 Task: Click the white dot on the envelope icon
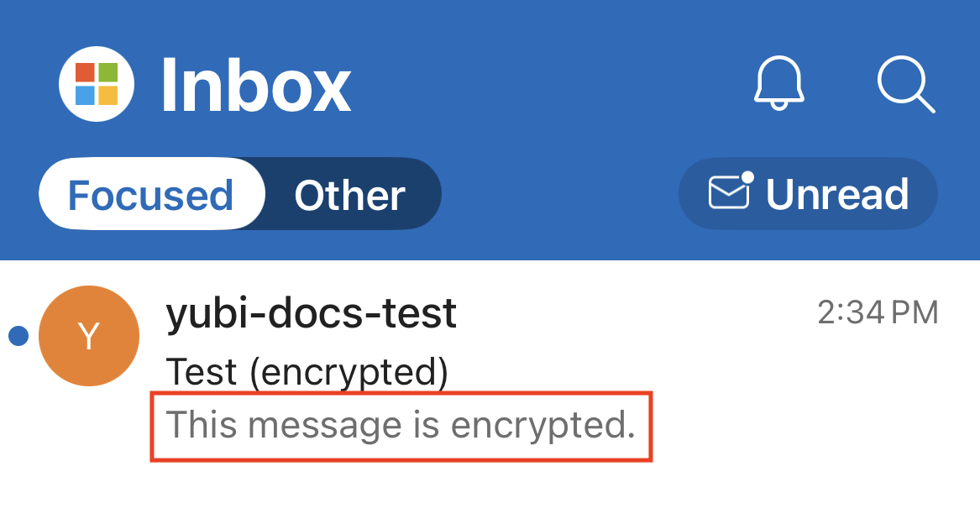pos(747,178)
